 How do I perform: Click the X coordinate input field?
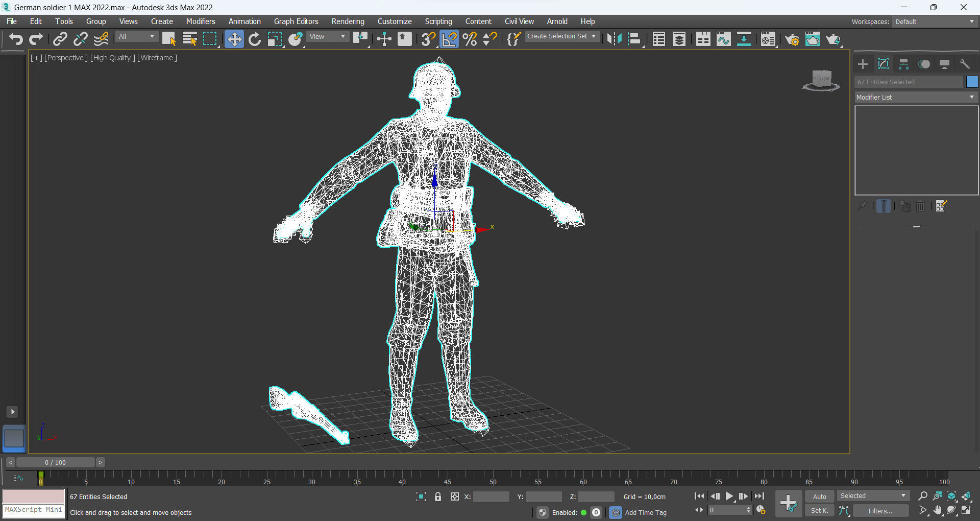pyautogui.click(x=491, y=496)
